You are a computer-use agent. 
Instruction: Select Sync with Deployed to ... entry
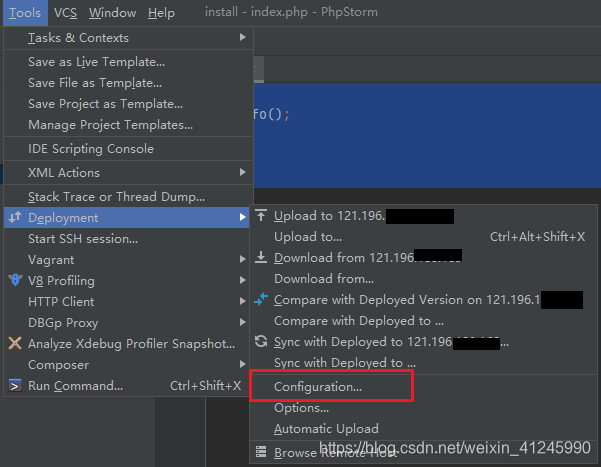tap(423, 363)
